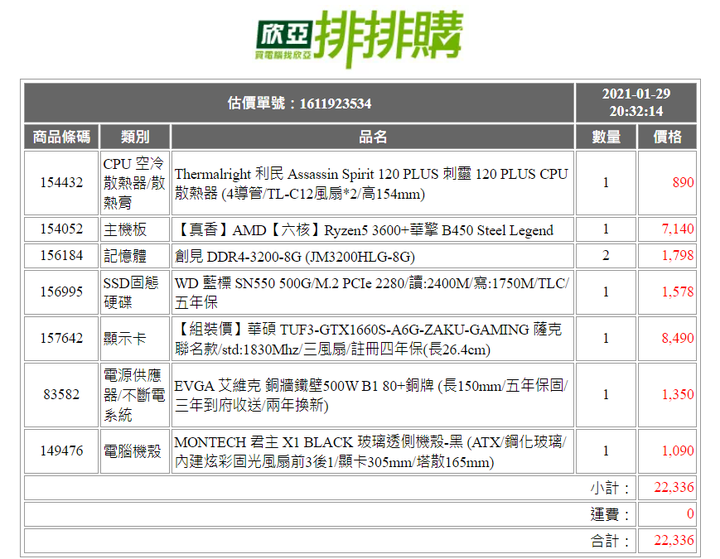Click the 商品條碼 column header

tap(62, 136)
